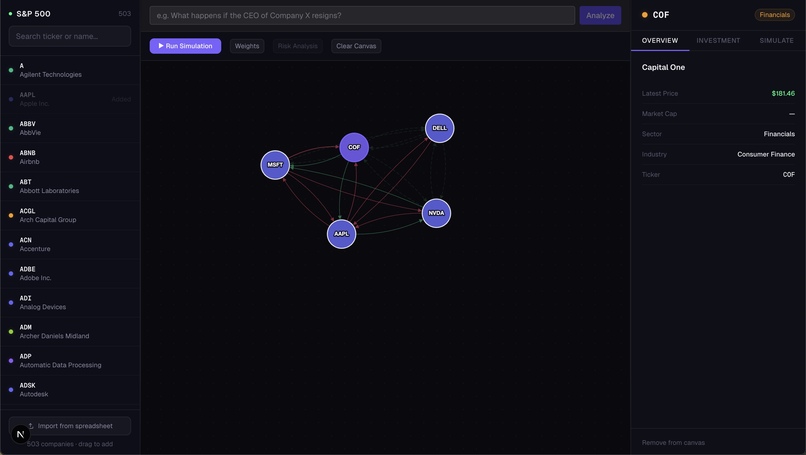The image size is (806, 455).
Task: Select ABNB Airbnb row
Action: point(70,157)
